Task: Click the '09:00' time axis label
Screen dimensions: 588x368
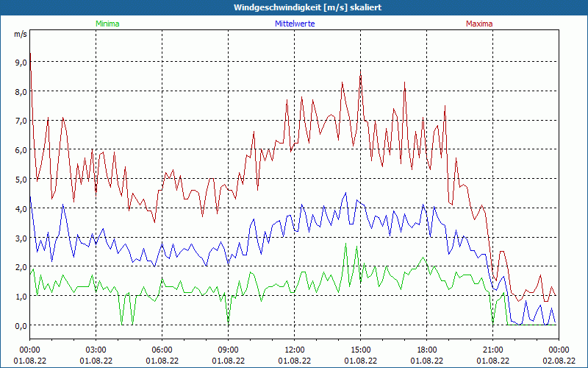Action: [229, 350]
